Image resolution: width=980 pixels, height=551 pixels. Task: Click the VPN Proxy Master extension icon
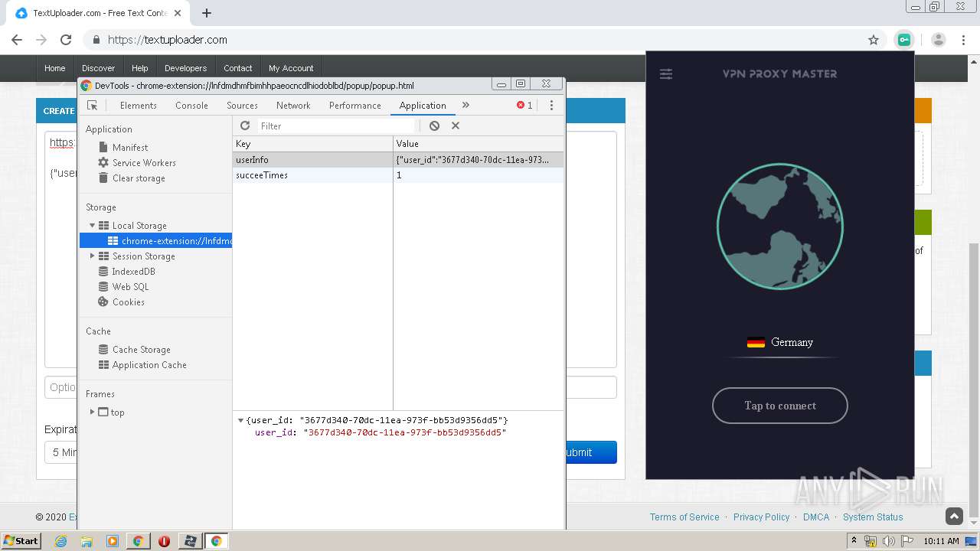point(904,40)
